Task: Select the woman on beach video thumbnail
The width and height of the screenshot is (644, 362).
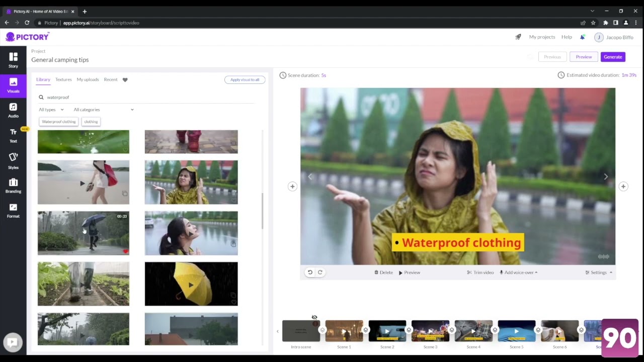Action: 84,183
